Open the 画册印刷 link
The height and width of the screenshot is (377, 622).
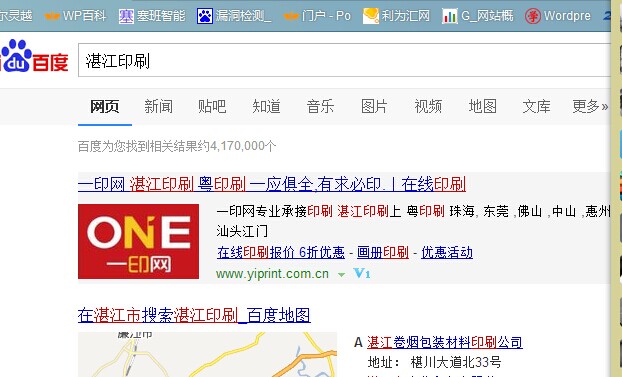[383, 252]
